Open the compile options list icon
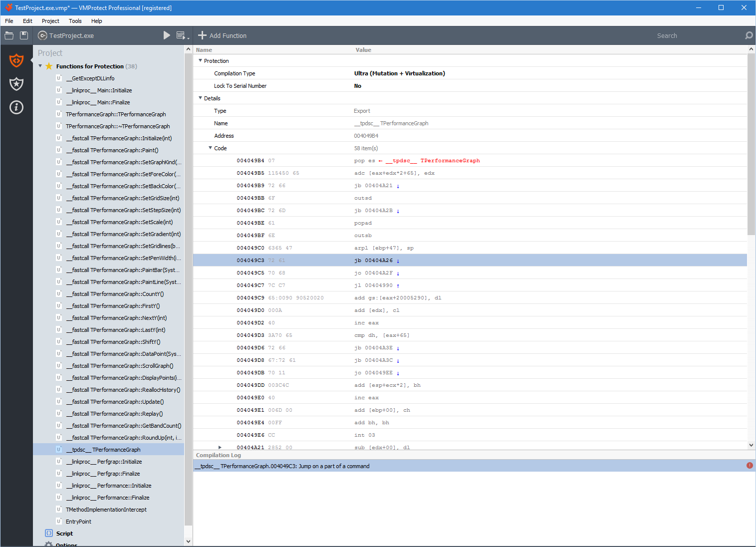Viewport: 756px width, 547px height. (x=182, y=35)
